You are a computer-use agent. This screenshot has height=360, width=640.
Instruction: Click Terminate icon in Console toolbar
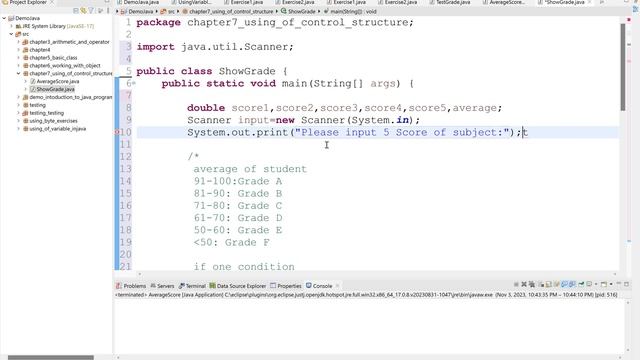click(x=516, y=284)
